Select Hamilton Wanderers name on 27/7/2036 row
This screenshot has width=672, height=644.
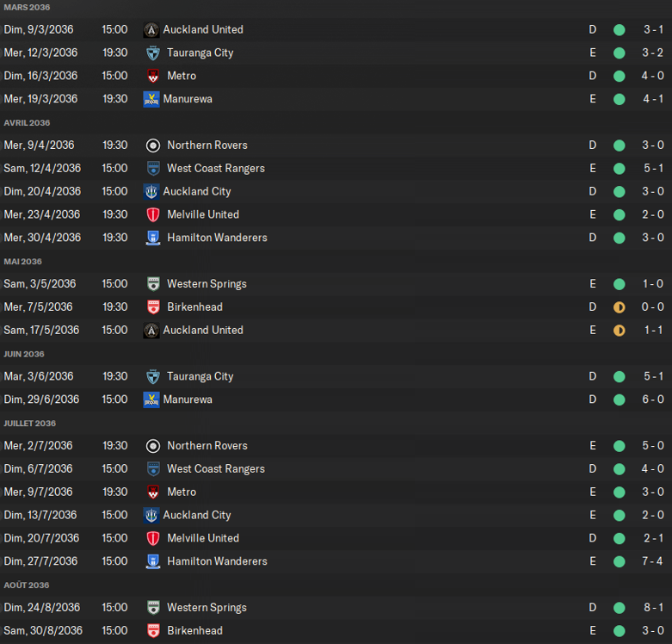coord(217,561)
